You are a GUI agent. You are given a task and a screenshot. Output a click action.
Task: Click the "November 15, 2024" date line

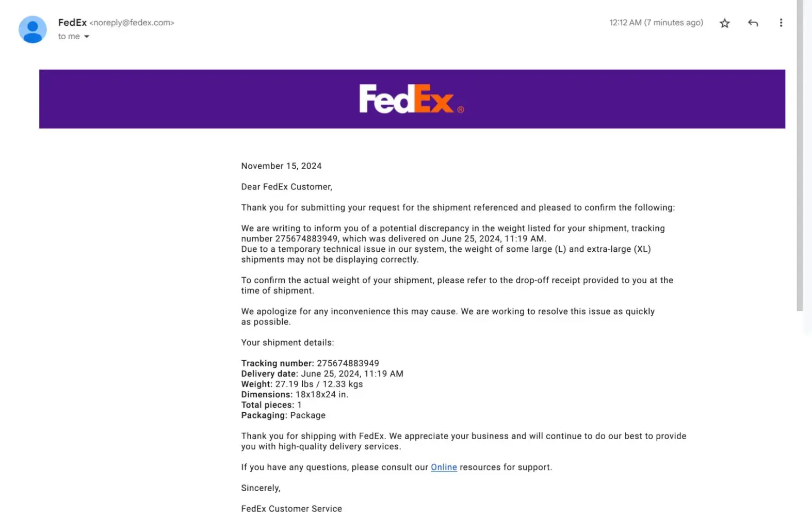(x=281, y=166)
